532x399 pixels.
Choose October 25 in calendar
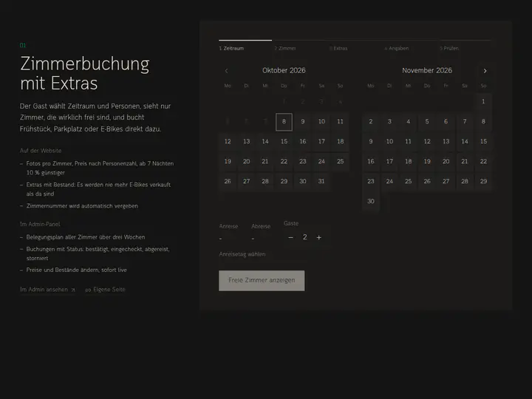click(341, 162)
